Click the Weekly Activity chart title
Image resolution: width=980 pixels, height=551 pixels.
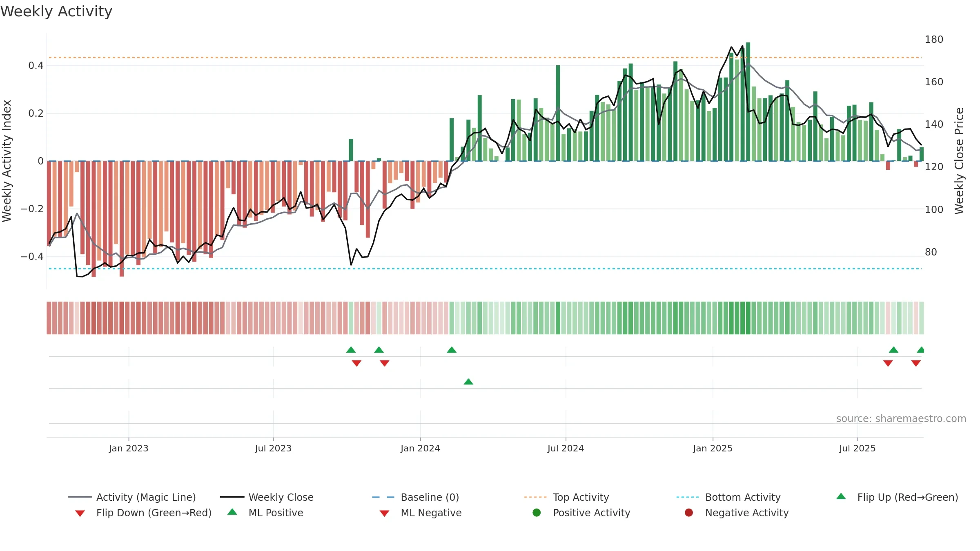tap(56, 11)
